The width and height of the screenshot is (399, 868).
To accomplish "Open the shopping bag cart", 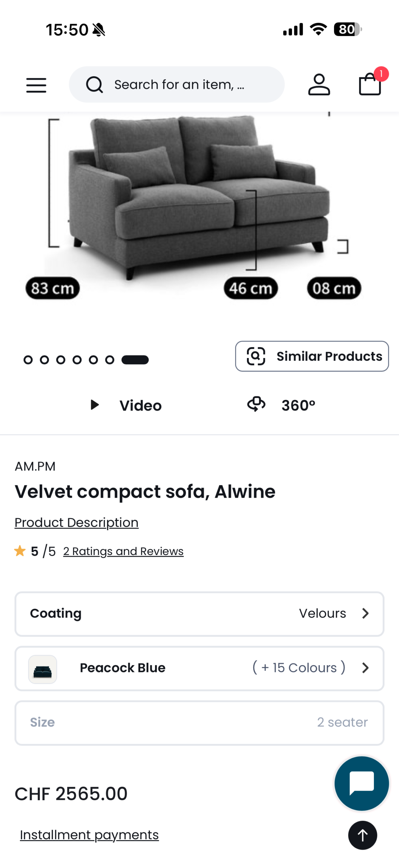I will 370,84.
